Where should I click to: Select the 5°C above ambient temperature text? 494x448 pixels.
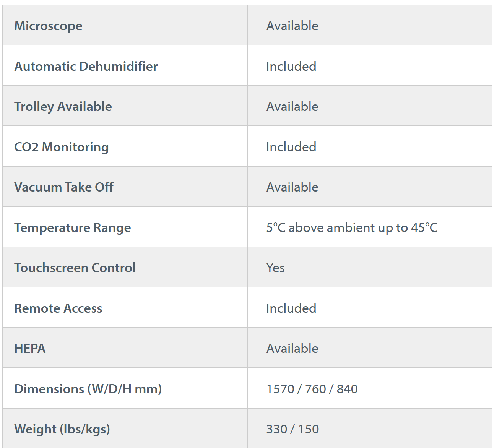pyautogui.click(x=351, y=228)
